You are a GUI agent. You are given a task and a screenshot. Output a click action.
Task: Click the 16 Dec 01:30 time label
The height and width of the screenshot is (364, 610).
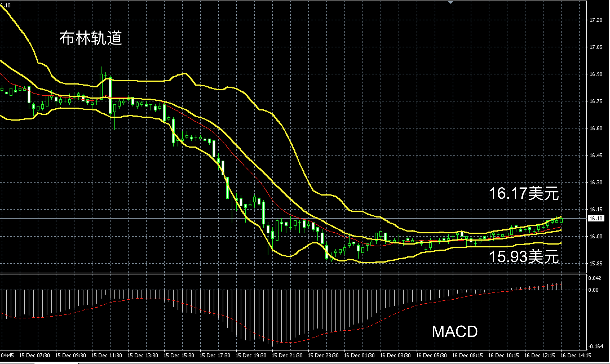pyautogui.click(x=359, y=355)
